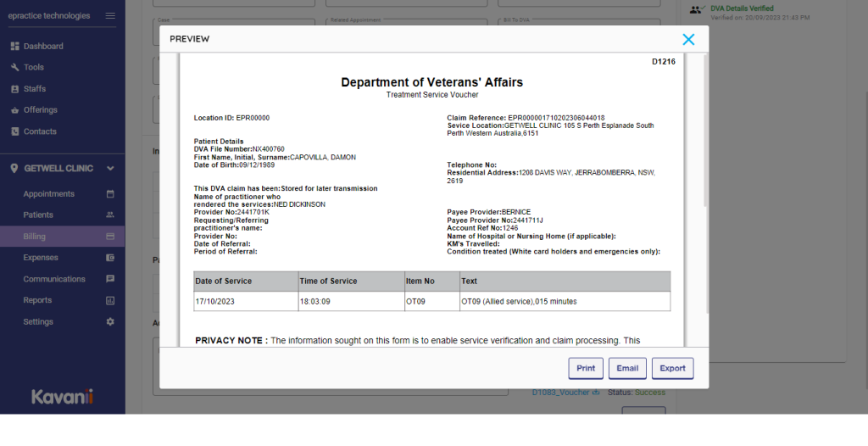Click the Settings gear icon
Viewport: 868px width, 446px height.
[109, 322]
